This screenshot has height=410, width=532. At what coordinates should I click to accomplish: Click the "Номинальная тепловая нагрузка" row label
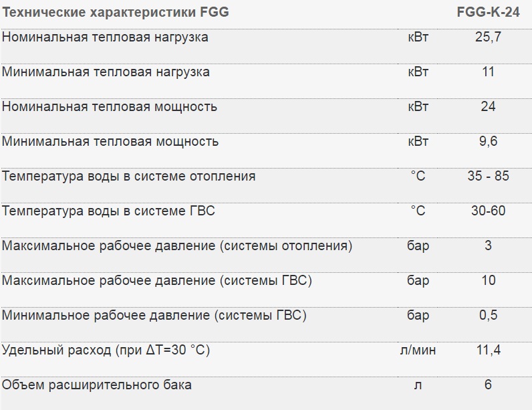(106, 37)
